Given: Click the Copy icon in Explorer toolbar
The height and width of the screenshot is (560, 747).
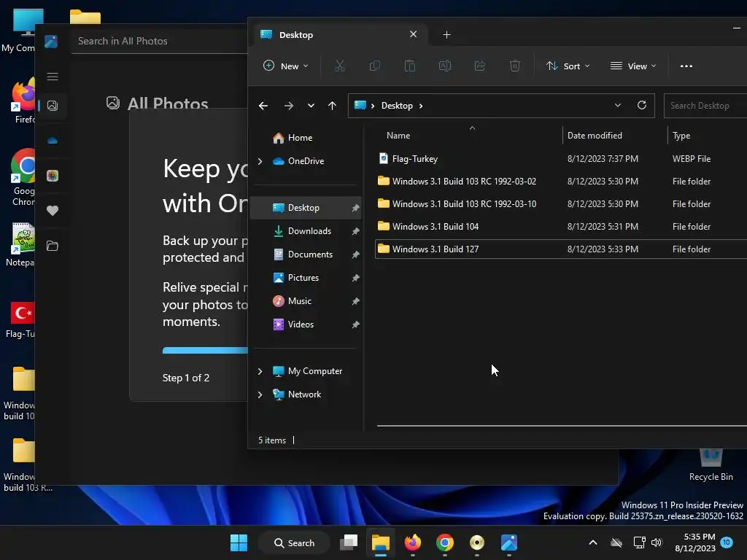Looking at the screenshot, I should (x=375, y=66).
